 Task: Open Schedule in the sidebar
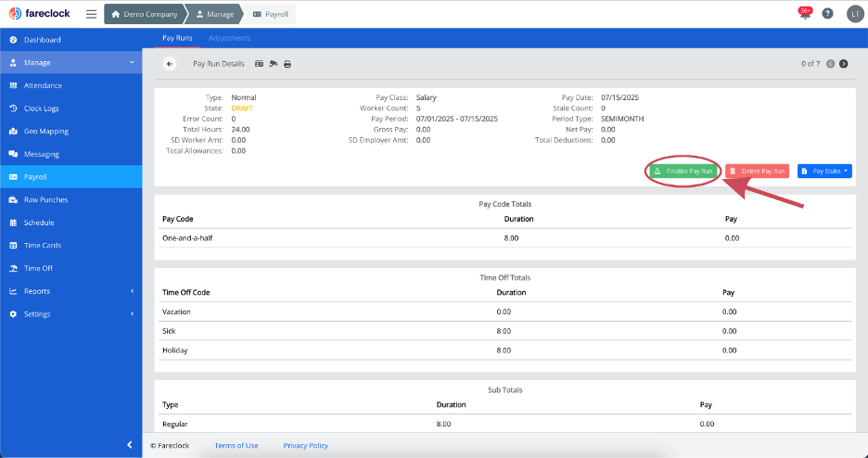(x=70, y=223)
